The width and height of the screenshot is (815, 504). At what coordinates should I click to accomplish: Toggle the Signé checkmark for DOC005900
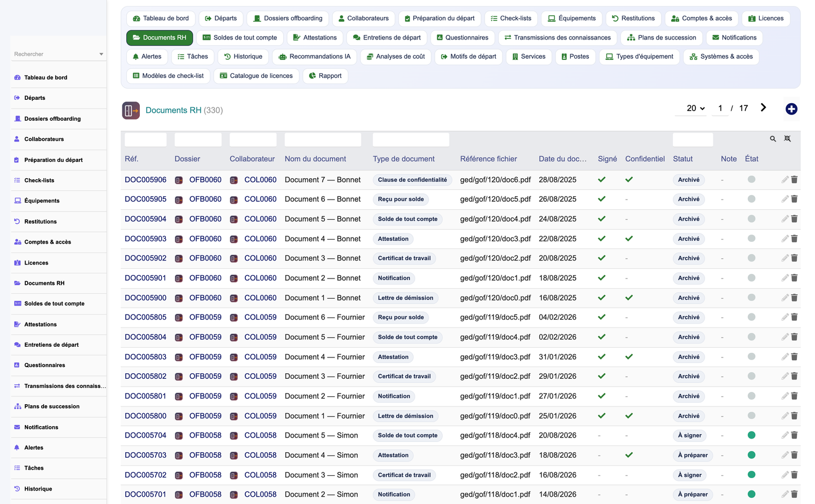[x=602, y=298]
